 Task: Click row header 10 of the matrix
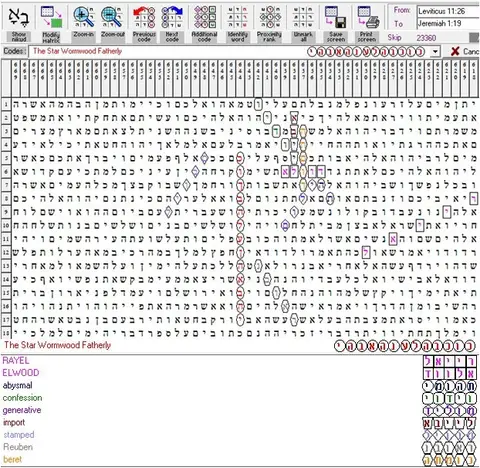(6, 225)
